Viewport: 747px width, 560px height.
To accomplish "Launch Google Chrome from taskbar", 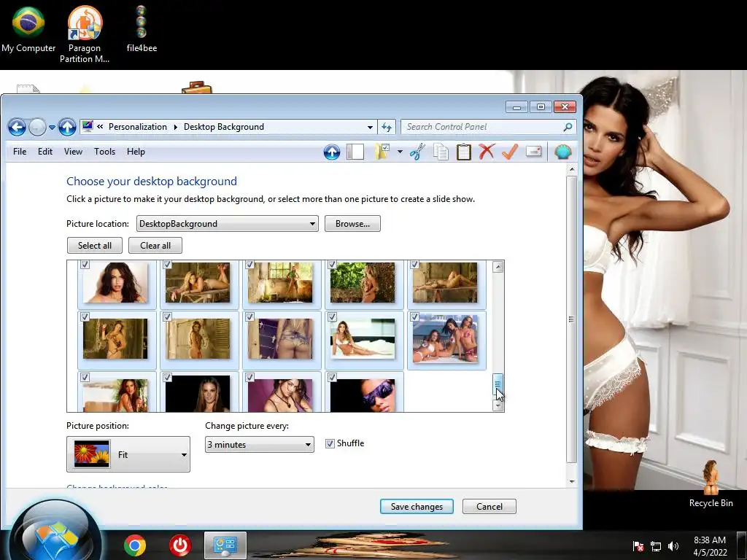I will [135, 545].
